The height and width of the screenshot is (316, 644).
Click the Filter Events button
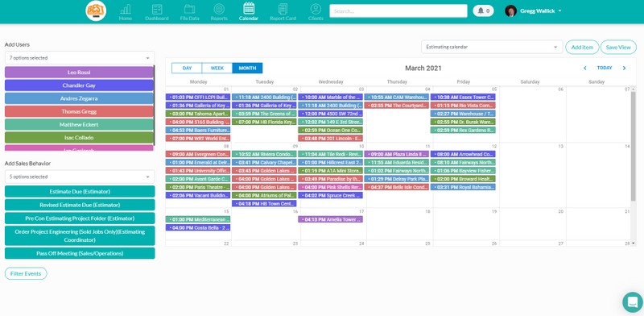click(x=26, y=273)
